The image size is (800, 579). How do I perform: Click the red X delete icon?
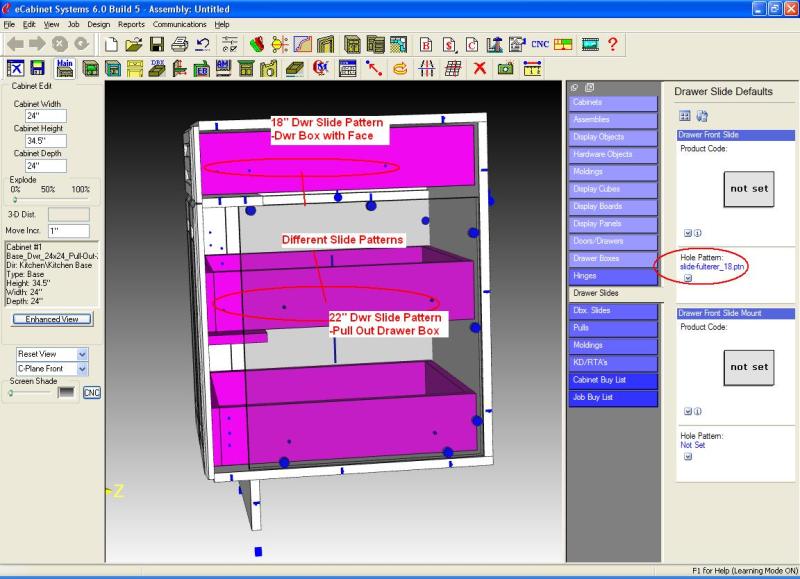point(479,68)
